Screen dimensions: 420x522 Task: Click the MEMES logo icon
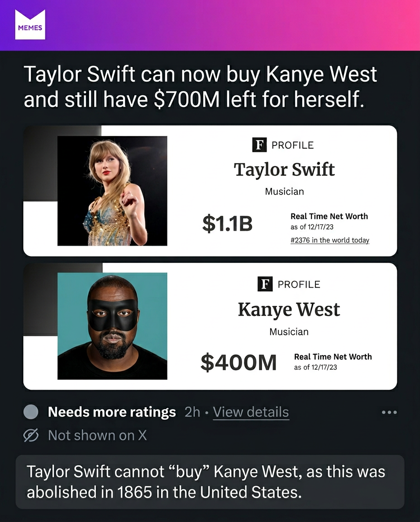point(30,24)
